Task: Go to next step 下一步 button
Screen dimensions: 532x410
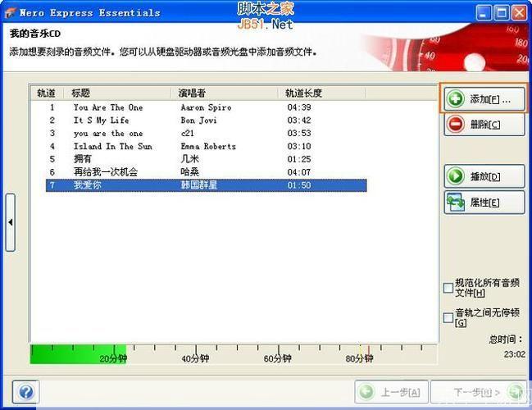Action: (479, 392)
